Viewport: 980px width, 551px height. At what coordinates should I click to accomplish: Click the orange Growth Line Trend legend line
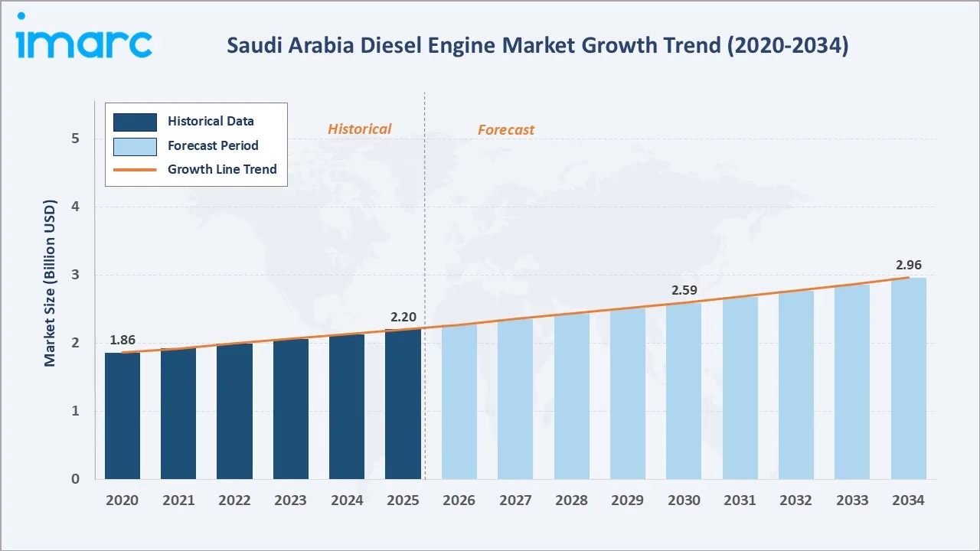point(135,170)
